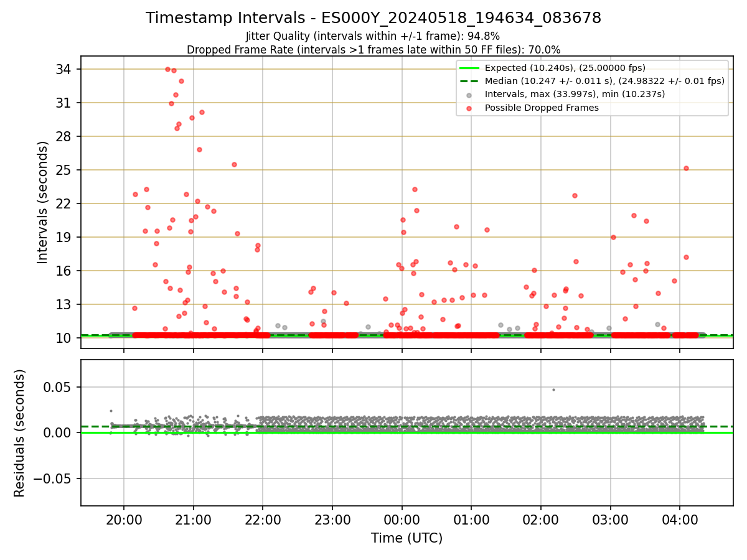Click the 'Jitter Quality' subtitle line
747x560 pixels.
click(373, 36)
